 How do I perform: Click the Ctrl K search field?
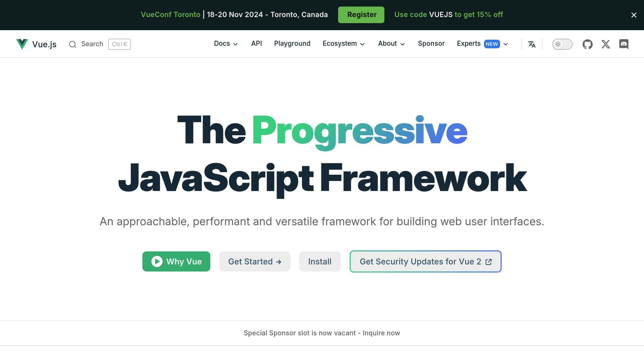pyautogui.click(x=119, y=44)
